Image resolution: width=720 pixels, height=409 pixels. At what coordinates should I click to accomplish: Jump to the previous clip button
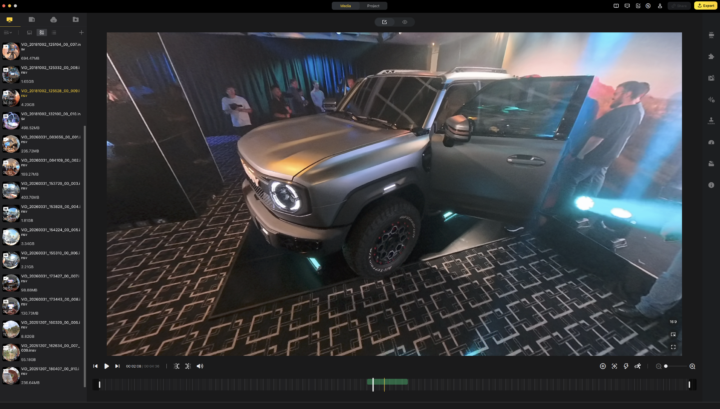click(96, 366)
